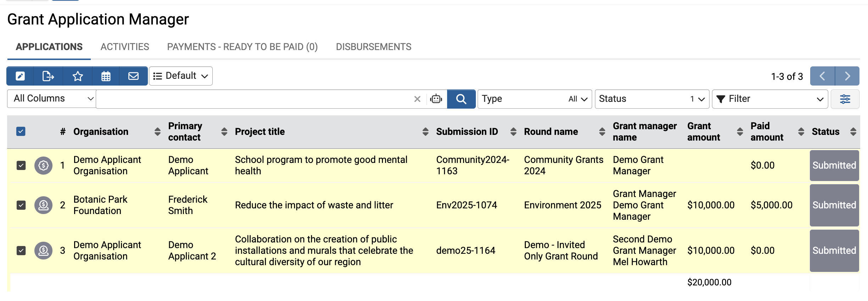This screenshot has width=868, height=301.
Task: Open the All Columns dropdown
Action: pos(52,99)
